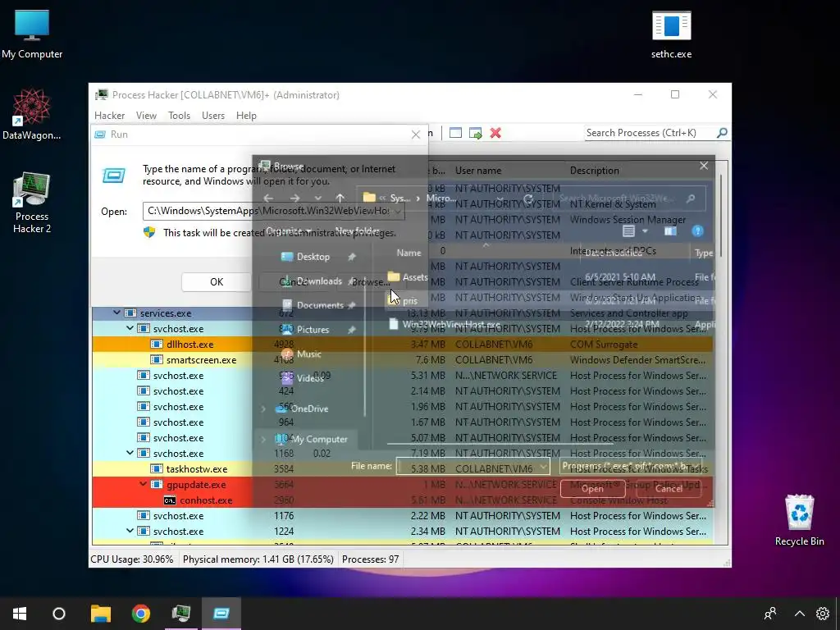This screenshot has height=630, width=840.
Task: Click the red X terminate toolbar icon
Action: click(x=495, y=133)
